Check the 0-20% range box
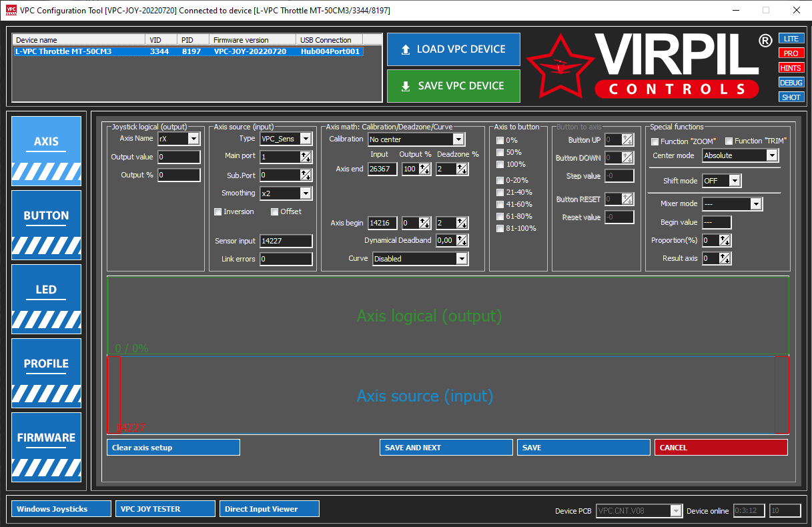This screenshot has height=527, width=812. point(500,181)
